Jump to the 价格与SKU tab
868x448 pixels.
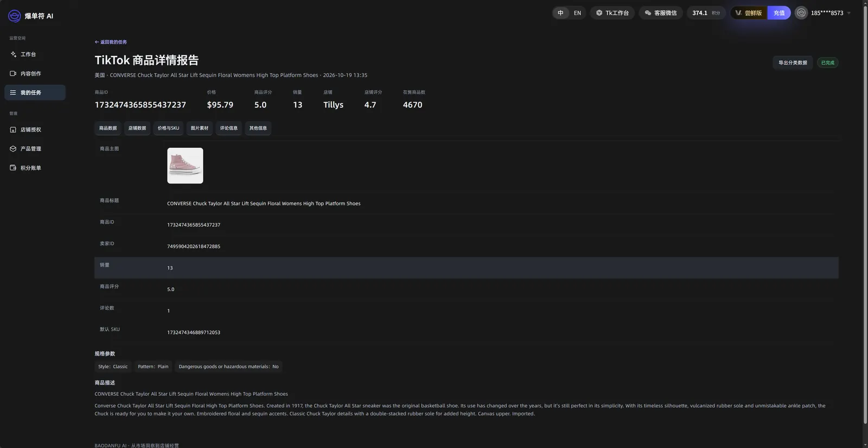coord(168,128)
